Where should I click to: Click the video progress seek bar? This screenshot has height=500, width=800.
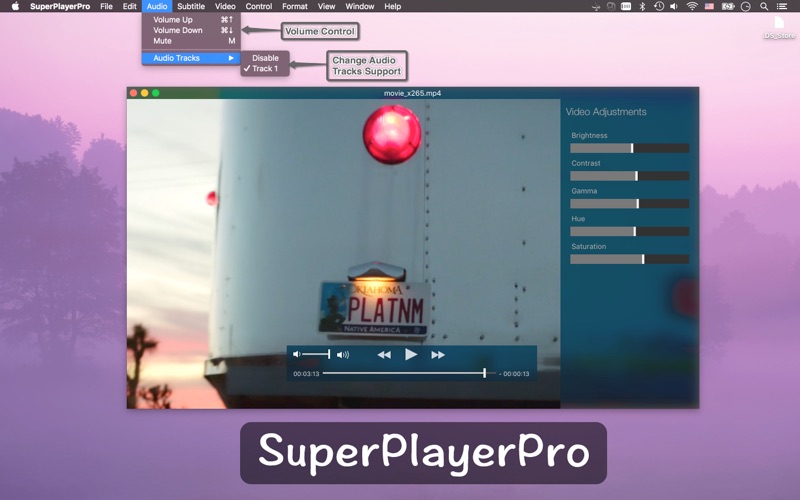pos(409,373)
